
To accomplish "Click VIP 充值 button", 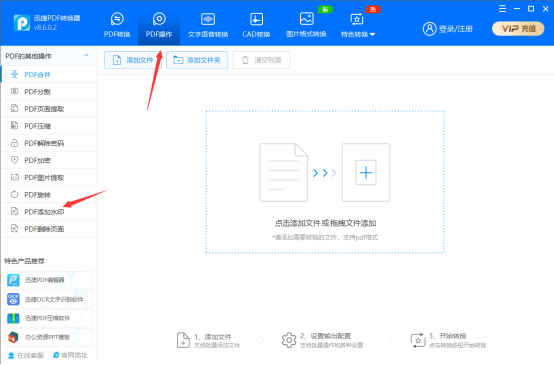I will click(x=518, y=29).
